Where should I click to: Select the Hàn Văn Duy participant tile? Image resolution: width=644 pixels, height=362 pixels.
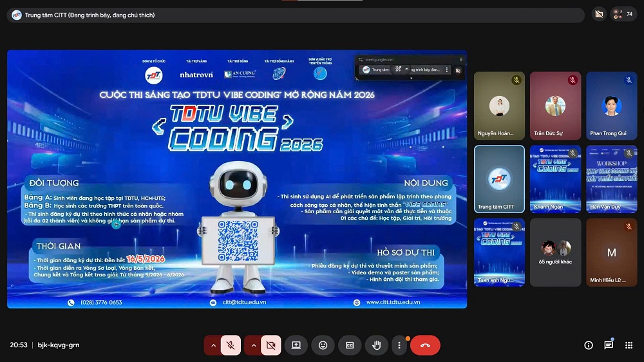612,179
